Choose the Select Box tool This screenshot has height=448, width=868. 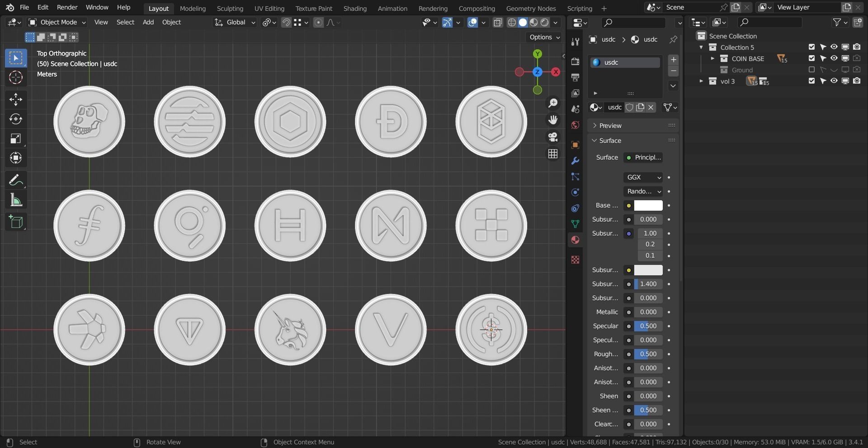(16, 58)
